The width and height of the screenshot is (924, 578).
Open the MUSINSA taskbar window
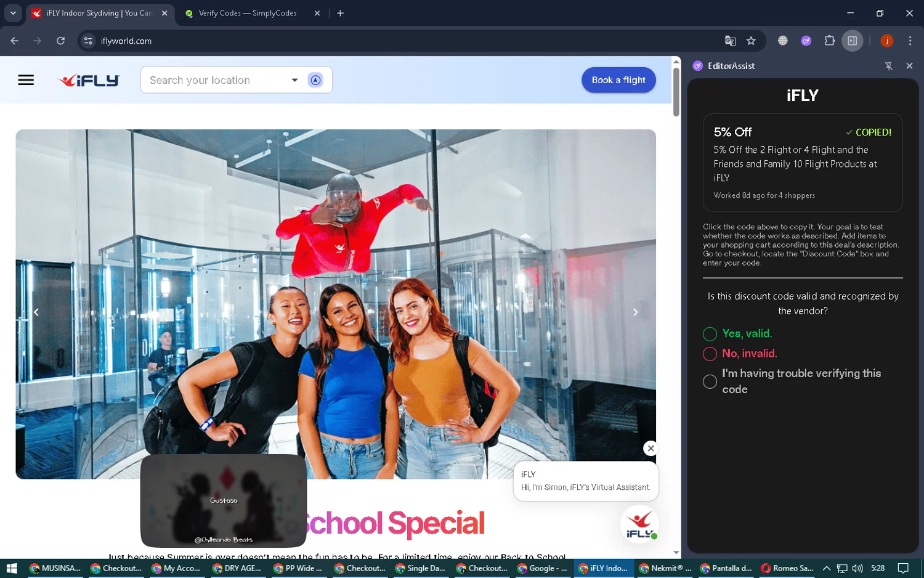(55, 568)
